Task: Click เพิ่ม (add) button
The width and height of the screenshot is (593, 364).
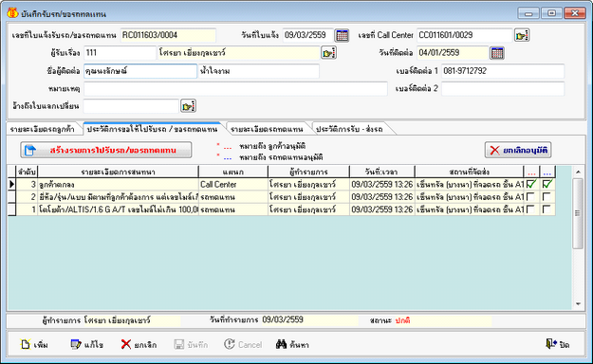Action: coord(34,344)
